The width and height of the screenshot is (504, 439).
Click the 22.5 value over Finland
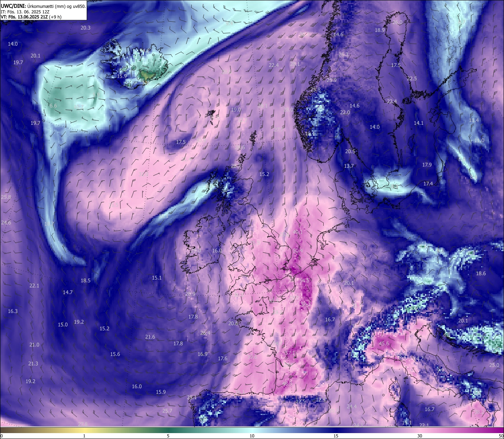point(412,79)
